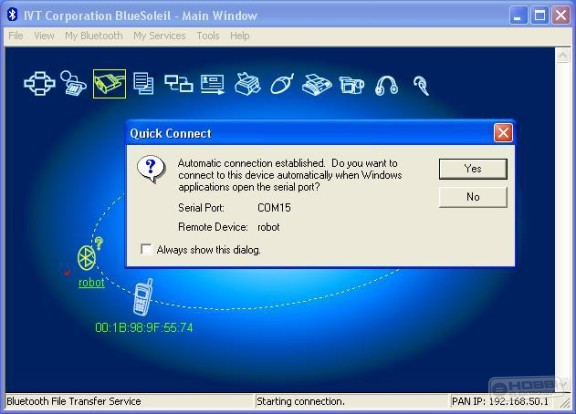Viewport: 576px width, 414px height.
Task: Select the robot Bluetooth device icon
Action: click(87, 258)
